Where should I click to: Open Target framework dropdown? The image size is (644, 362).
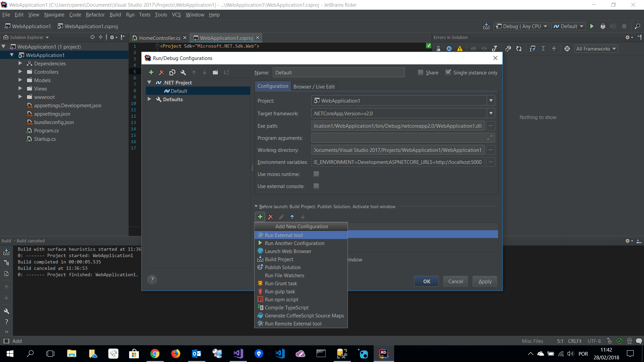(x=403, y=113)
